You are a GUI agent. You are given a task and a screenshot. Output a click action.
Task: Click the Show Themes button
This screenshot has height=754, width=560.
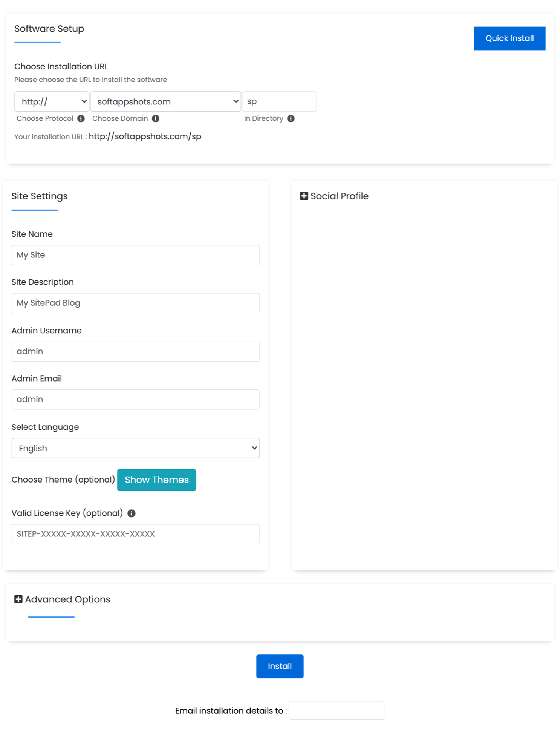[156, 480]
